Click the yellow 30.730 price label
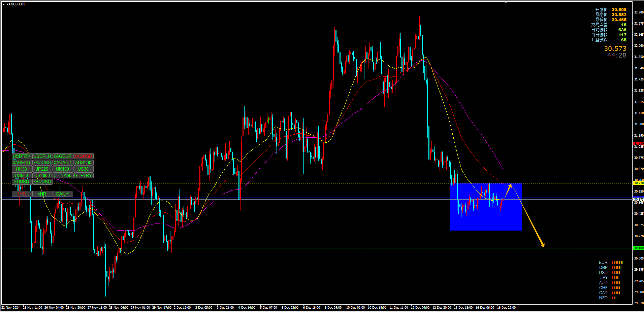The image size is (644, 312). (639, 183)
